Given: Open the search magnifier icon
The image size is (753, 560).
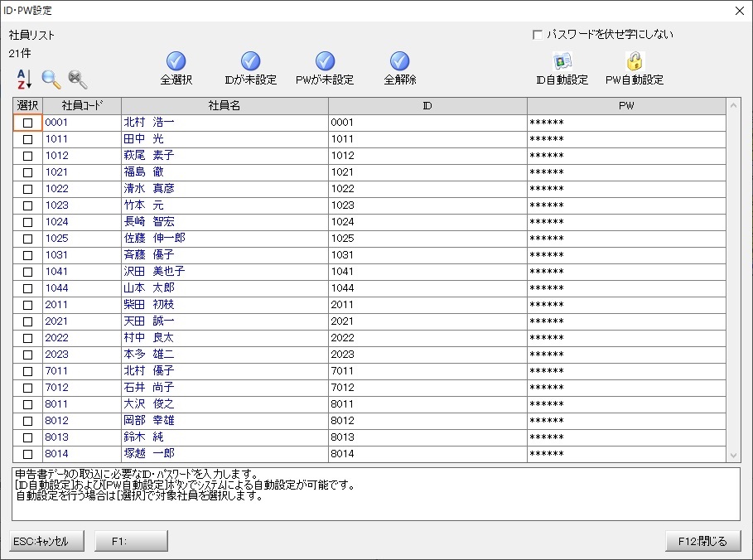Looking at the screenshot, I should (51, 80).
